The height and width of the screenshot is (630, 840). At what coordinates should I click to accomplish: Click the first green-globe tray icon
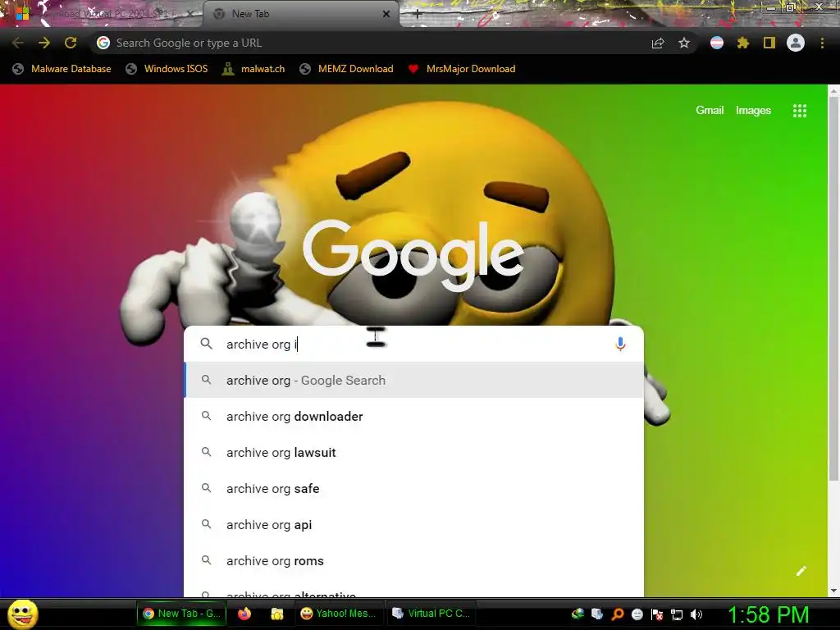[577, 614]
